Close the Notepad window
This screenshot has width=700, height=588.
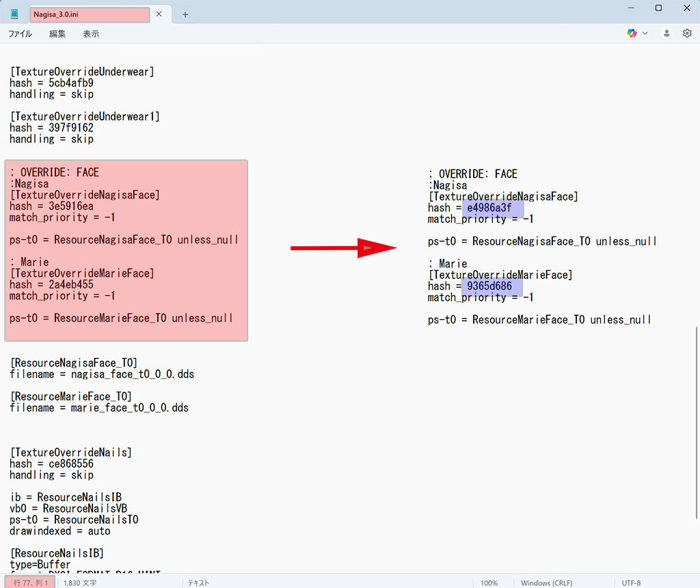[687, 8]
